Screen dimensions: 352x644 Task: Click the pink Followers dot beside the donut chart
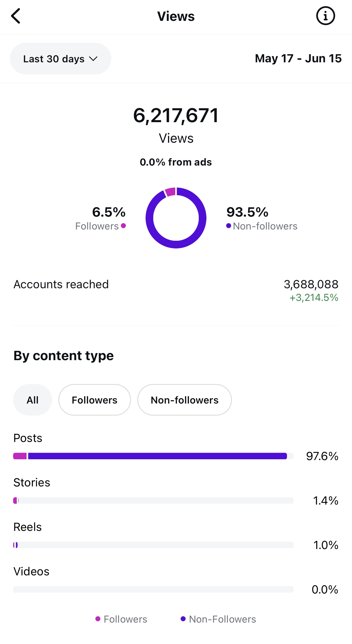[123, 226]
